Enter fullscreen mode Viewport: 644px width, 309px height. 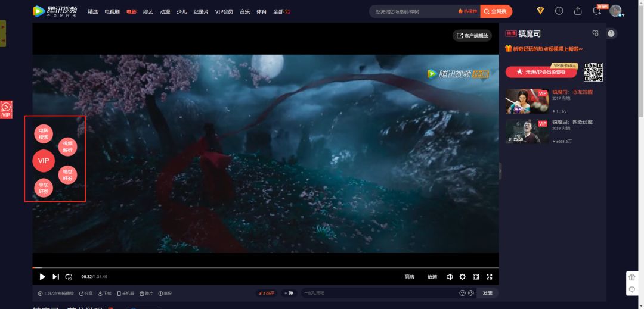(489, 277)
